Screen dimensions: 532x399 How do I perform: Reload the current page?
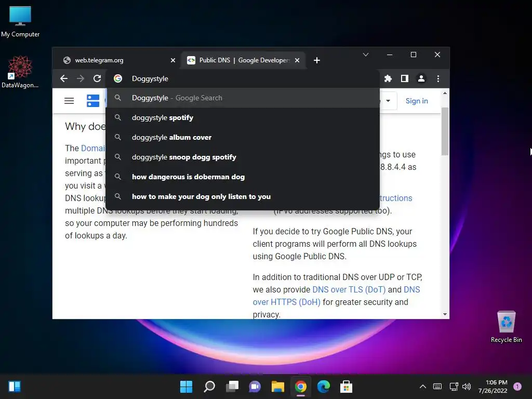click(97, 79)
